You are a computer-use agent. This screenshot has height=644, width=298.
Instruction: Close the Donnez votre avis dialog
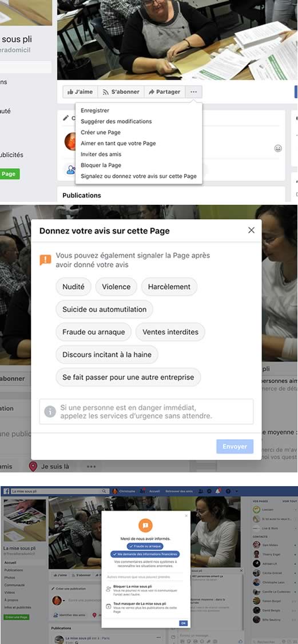(x=251, y=230)
